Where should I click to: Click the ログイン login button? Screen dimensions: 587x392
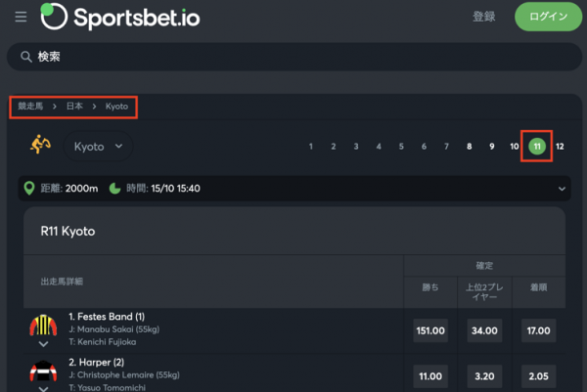click(549, 17)
